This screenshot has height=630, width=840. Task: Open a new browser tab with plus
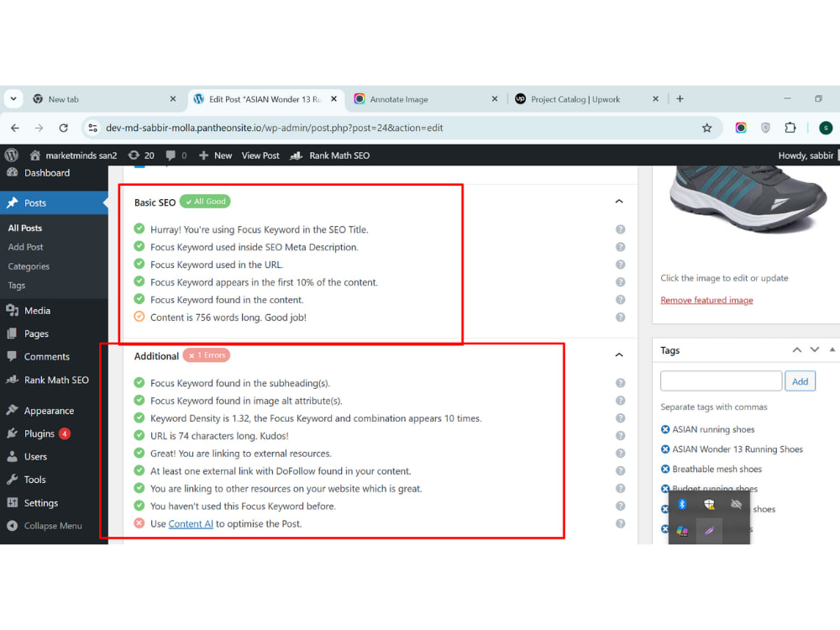(680, 99)
